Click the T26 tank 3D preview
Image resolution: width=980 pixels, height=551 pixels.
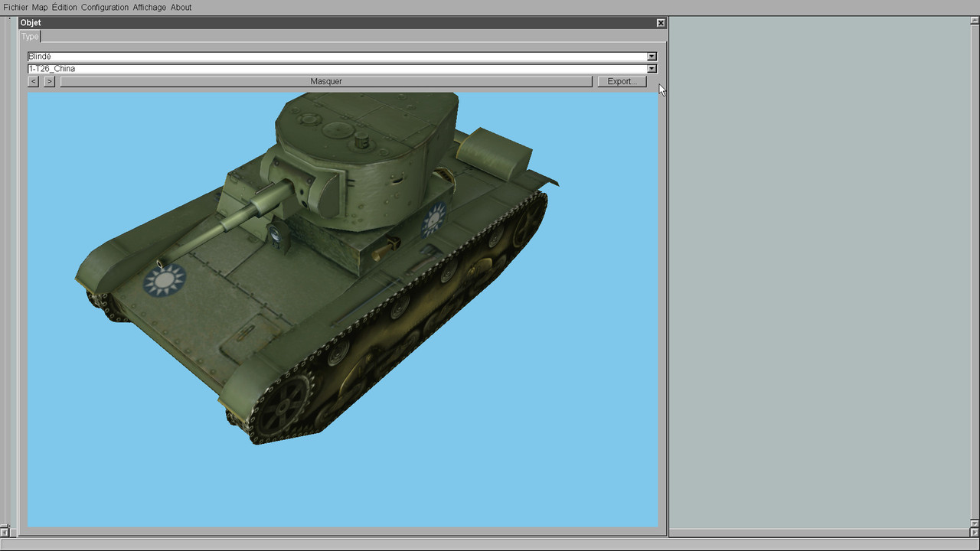click(x=342, y=309)
